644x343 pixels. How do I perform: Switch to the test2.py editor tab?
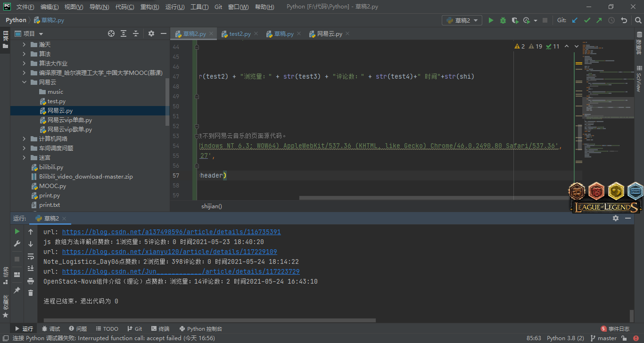point(239,34)
